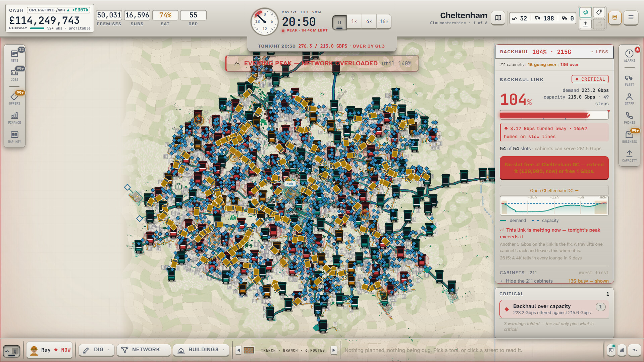Open the Phones panel icon

[x=629, y=118]
